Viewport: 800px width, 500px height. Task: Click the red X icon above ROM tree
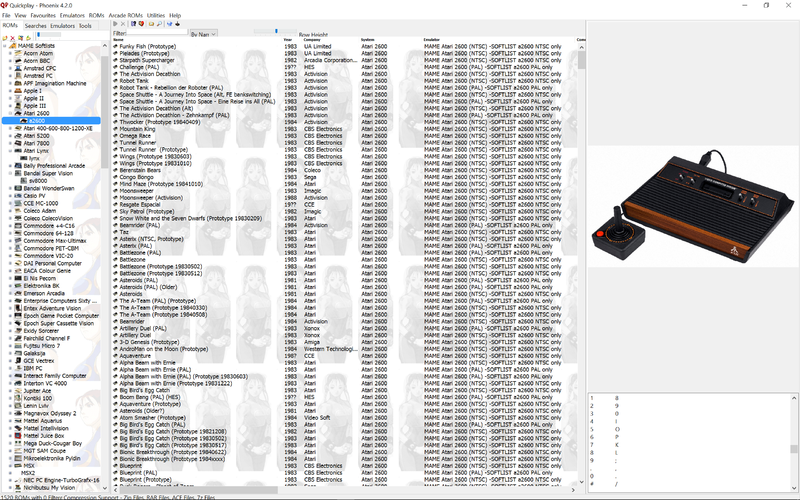(13, 38)
